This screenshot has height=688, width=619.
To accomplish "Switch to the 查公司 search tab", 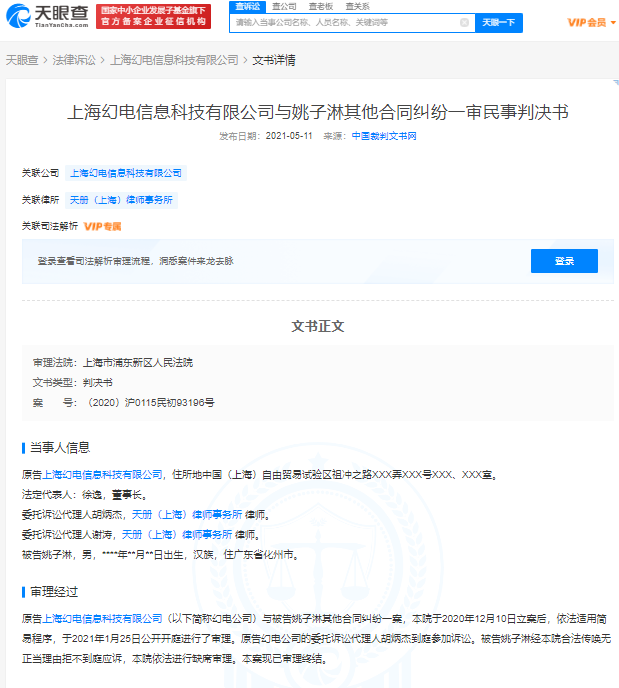I will [284, 6].
